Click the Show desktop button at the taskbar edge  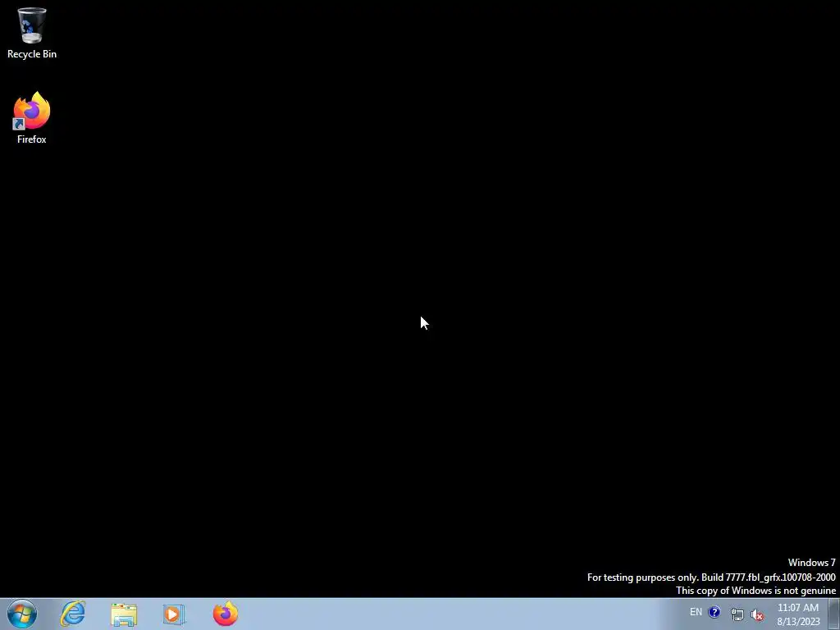click(x=834, y=614)
